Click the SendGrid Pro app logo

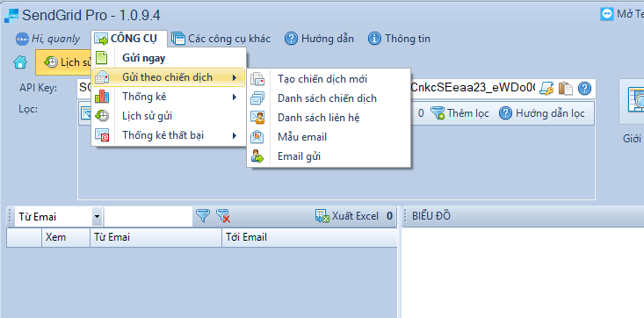[11, 16]
